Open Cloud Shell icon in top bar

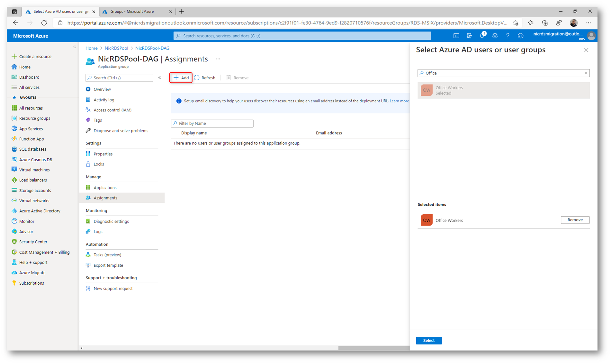click(456, 36)
